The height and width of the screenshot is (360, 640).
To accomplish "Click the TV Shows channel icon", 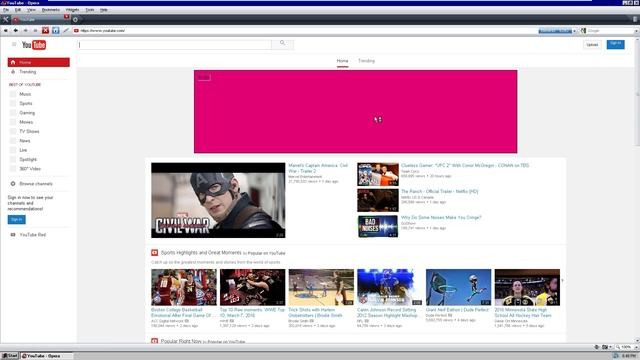I will click(13, 131).
